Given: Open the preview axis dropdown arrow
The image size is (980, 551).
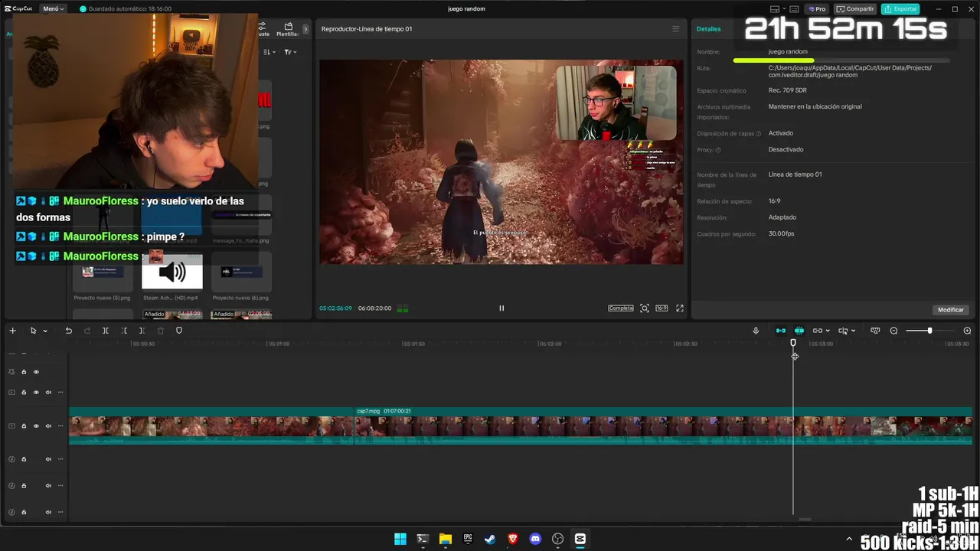Looking at the screenshot, I should pos(853,331).
